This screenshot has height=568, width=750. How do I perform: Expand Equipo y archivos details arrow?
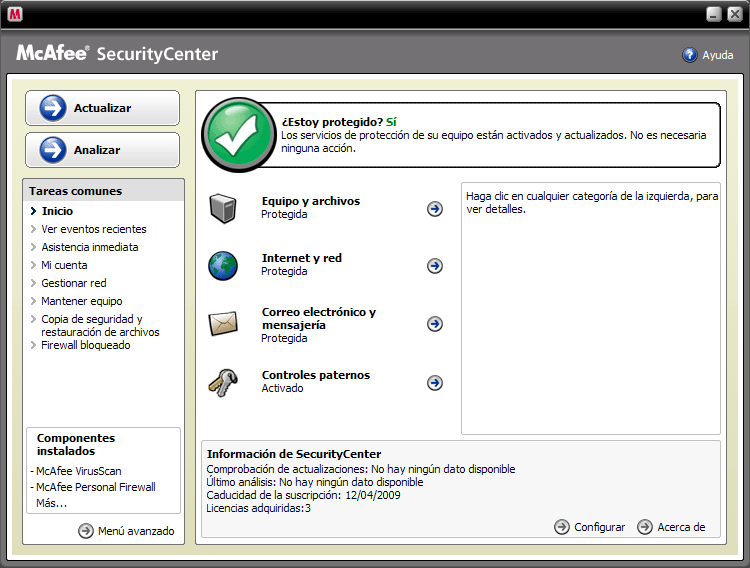tap(434, 209)
